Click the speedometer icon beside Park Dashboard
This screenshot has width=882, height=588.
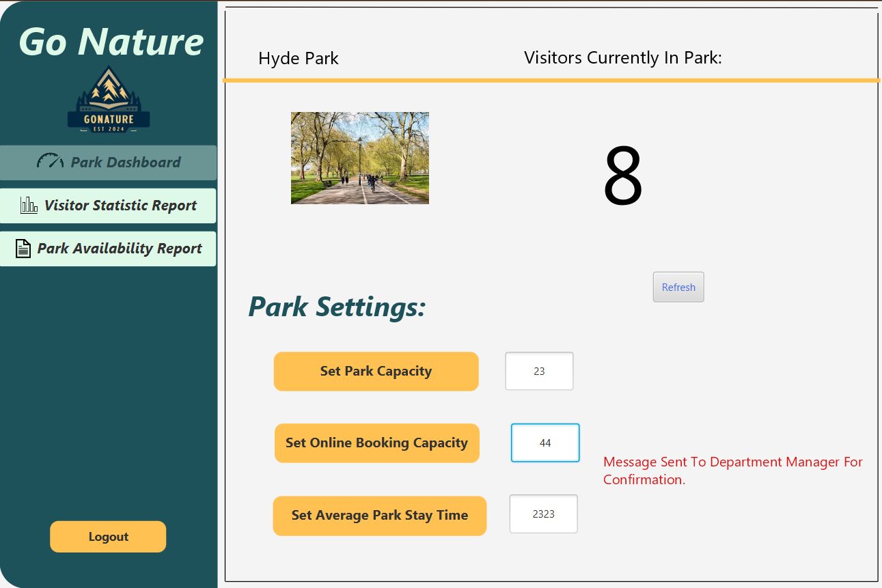point(50,162)
